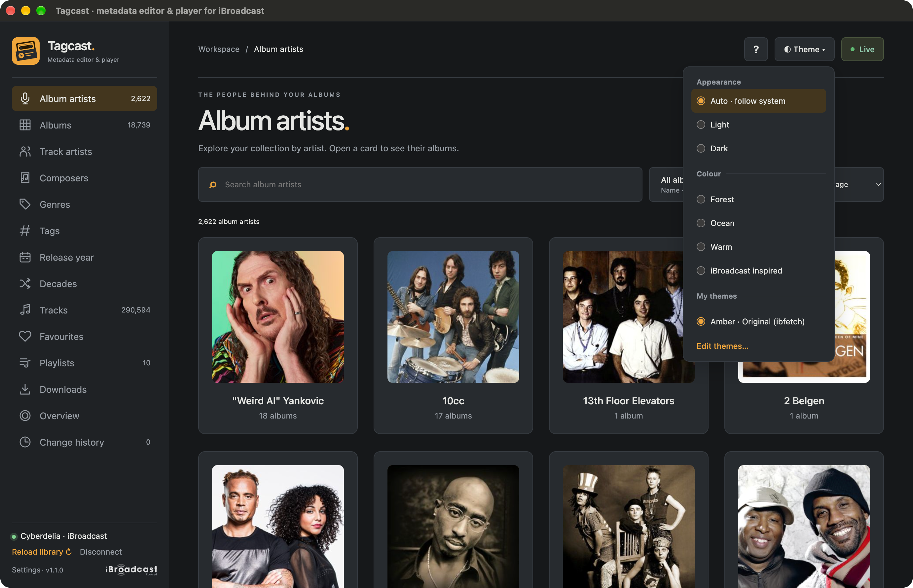Select the Light appearance option

758,125
